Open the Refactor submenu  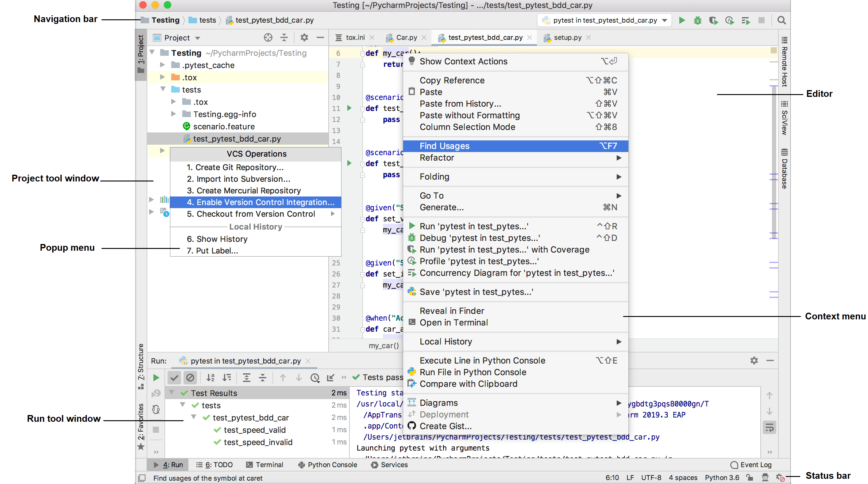click(x=515, y=158)
